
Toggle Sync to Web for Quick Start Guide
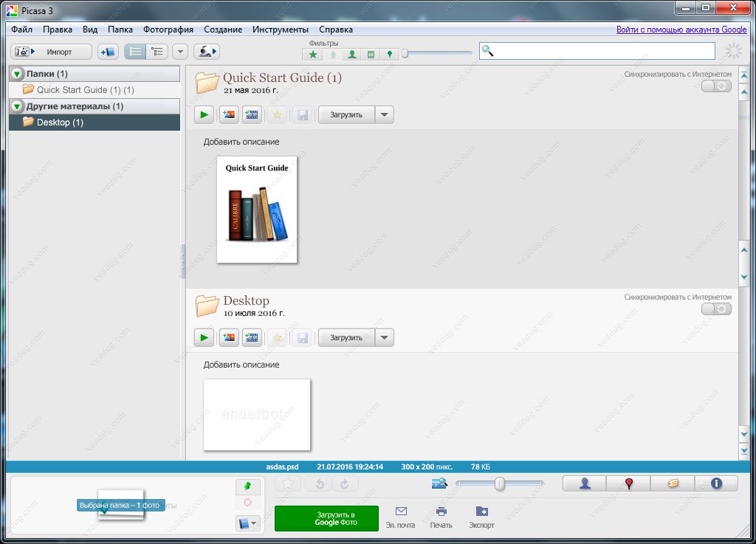[x=715, y=86]
